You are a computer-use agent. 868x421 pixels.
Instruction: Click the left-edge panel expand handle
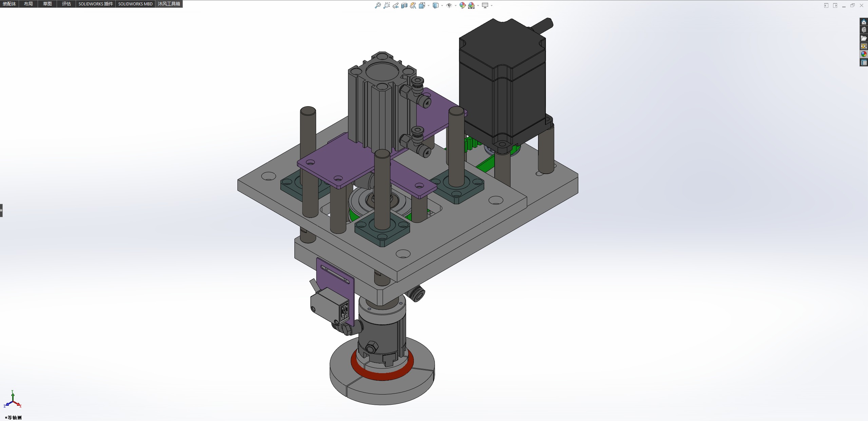1,210
